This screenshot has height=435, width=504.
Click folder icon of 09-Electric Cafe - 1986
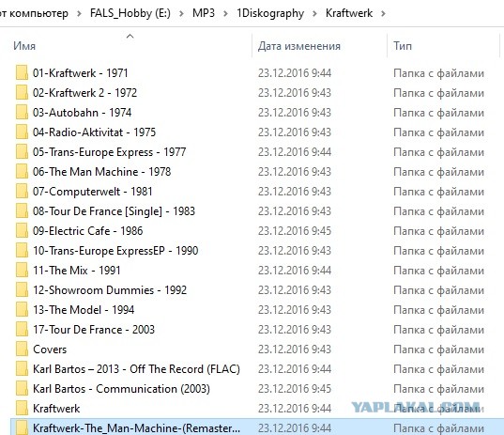coord(22,231)
